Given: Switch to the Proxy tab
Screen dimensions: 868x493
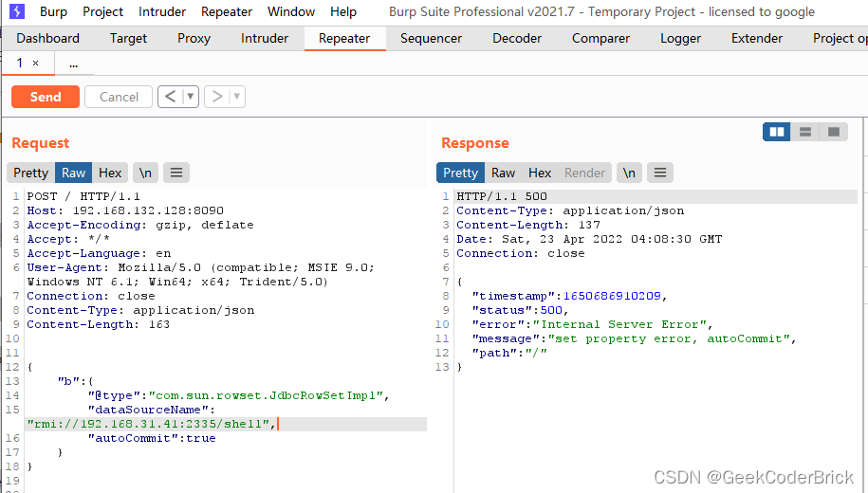Looking at the screenshot, I should click(x=194, y=38).
